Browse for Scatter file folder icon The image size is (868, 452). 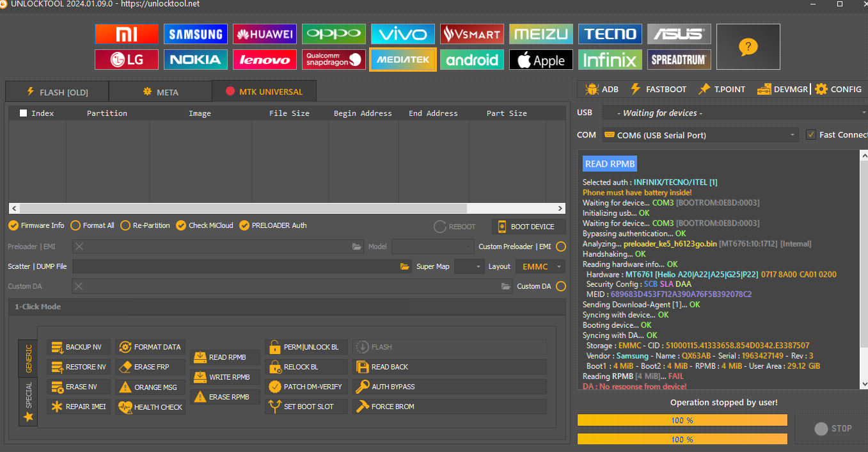pyautogui.click(x=404, y=266)
